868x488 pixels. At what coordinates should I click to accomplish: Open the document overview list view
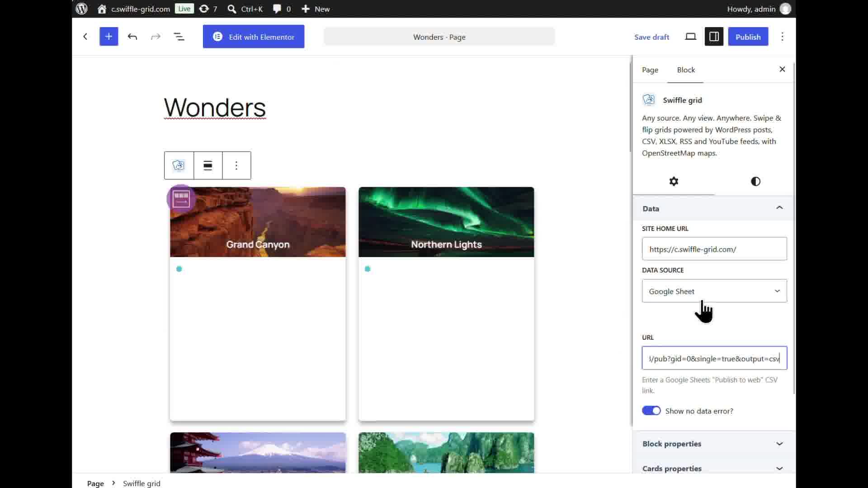[x=179, y=37]
